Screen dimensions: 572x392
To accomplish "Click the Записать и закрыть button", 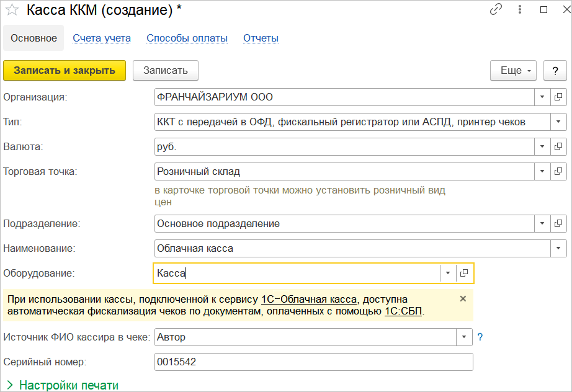I will point(65,71).
